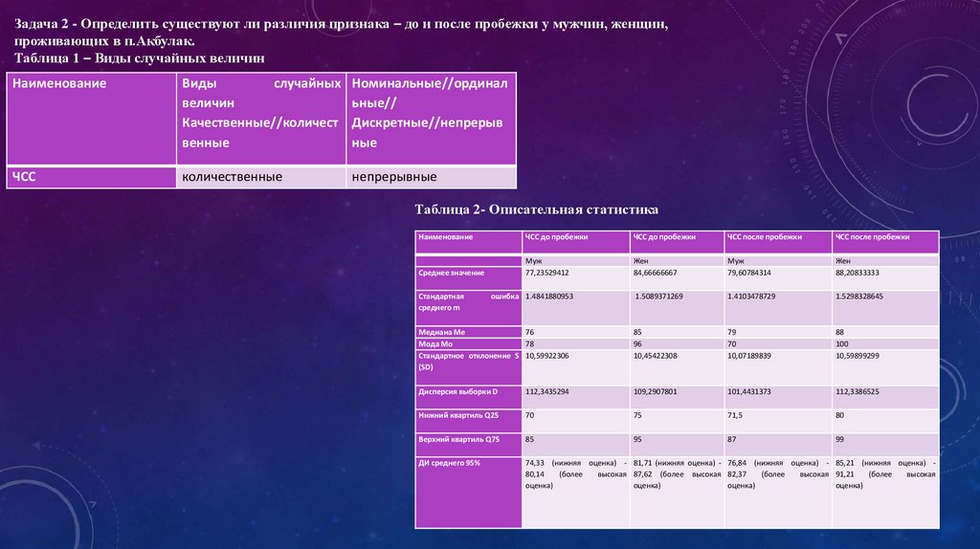The image size is (980, 549).
Task: Select the 'Таблица 2- Описательная статистика' title
Action: (x=537, y=209)
